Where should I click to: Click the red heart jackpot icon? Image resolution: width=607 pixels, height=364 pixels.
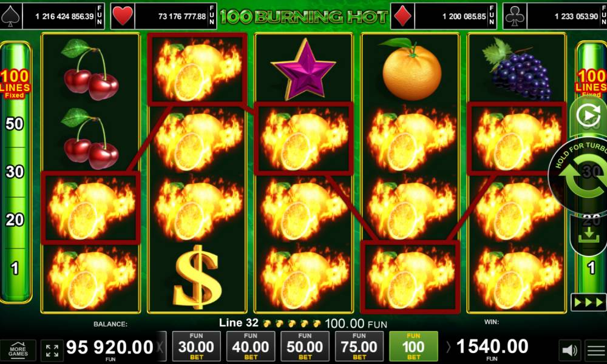click(x=123, y=16)
